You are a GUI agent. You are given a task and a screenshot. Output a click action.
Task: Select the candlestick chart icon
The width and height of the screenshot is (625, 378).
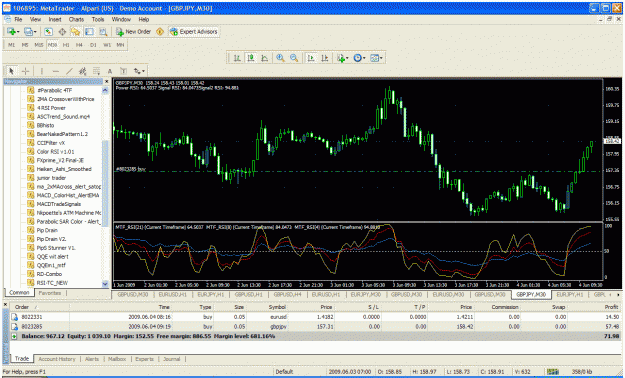pos(251,58)
